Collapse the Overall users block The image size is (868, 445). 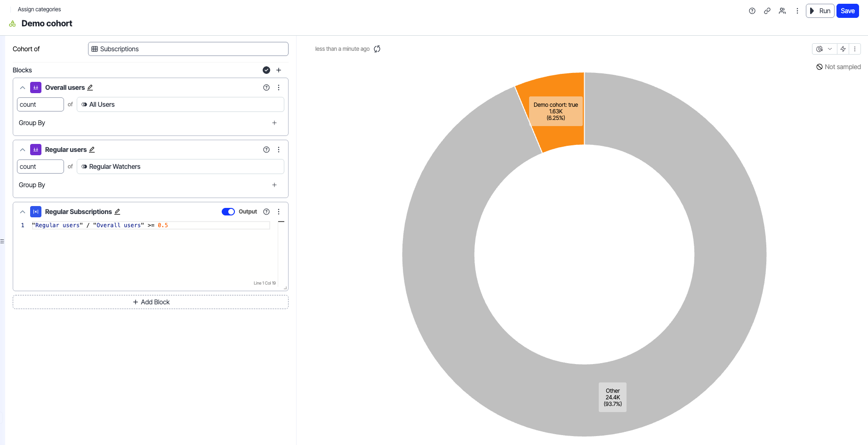coord(23,87)
